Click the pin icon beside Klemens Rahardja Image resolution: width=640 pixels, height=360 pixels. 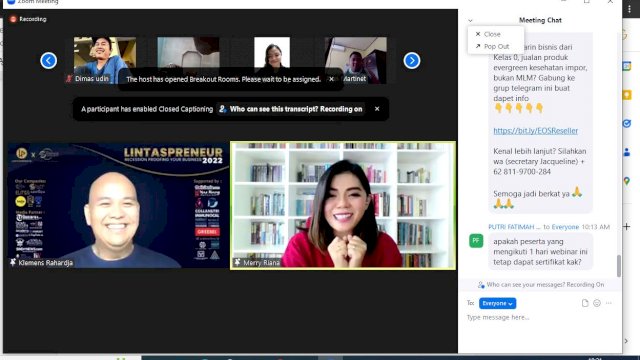coord(13,262)
